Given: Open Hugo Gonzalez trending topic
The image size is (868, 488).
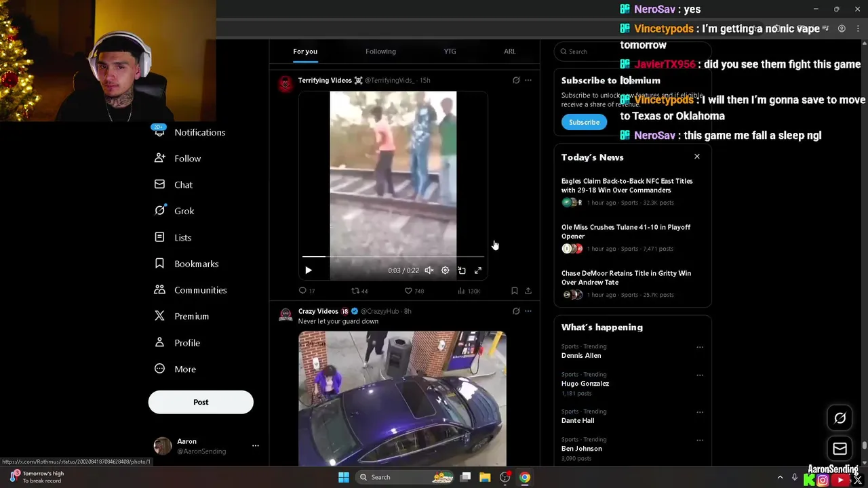Looking at the screenshot, I should [x=585, y=384].
